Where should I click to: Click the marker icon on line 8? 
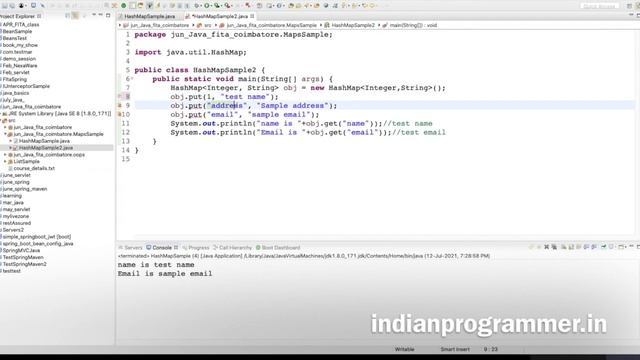[120, 96]
